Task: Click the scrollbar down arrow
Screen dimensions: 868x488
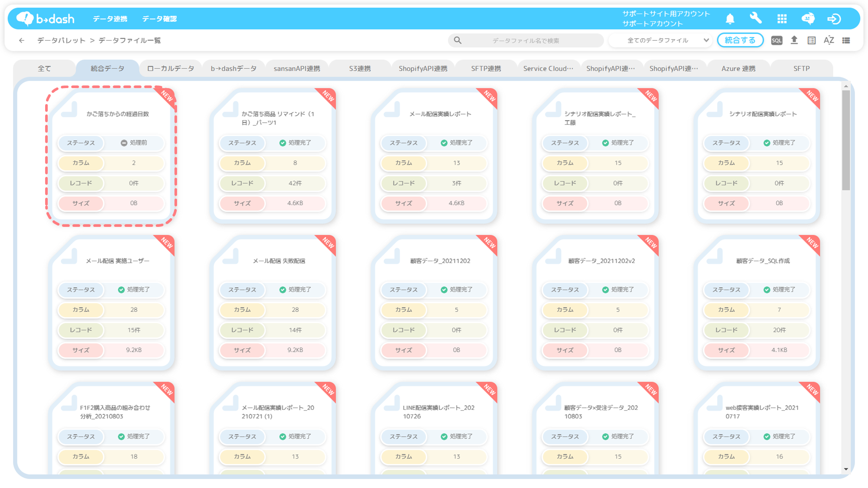Action: tap(846, 469)
